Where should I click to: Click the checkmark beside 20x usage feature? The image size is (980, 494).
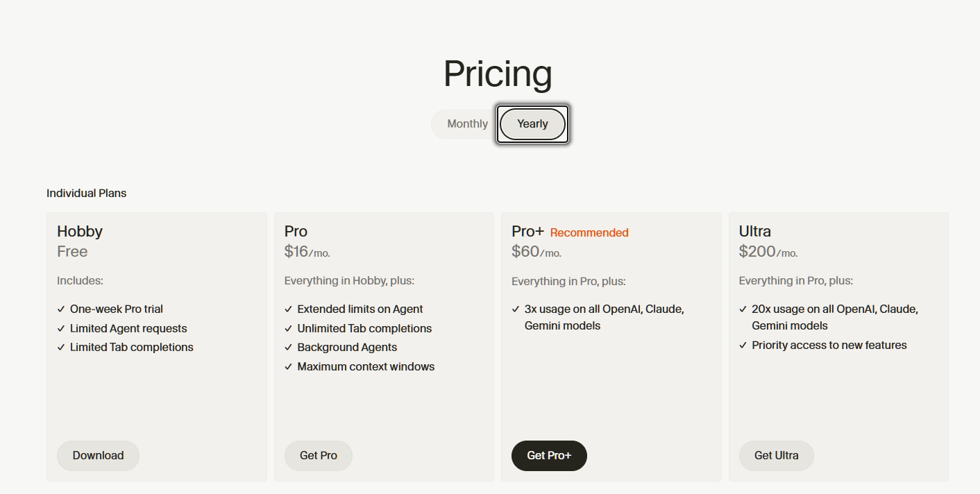(743, 309)
